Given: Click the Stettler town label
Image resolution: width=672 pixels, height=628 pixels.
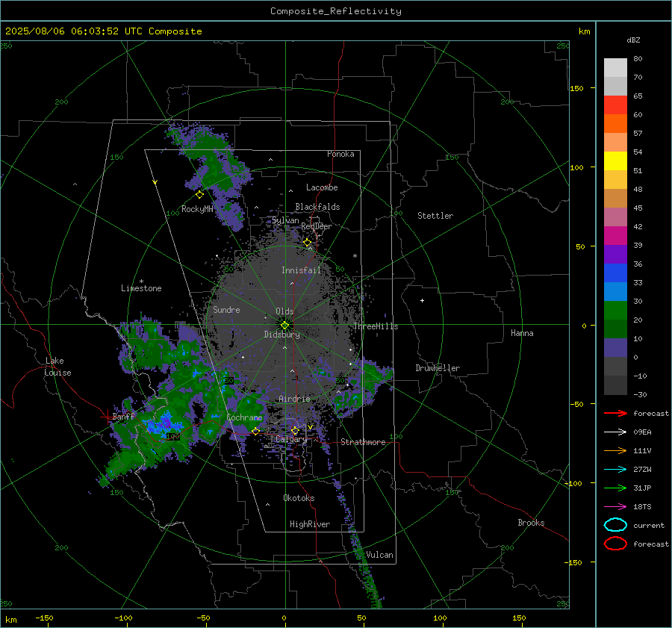Looking at the screenshot, I should [x=435, y=216].
